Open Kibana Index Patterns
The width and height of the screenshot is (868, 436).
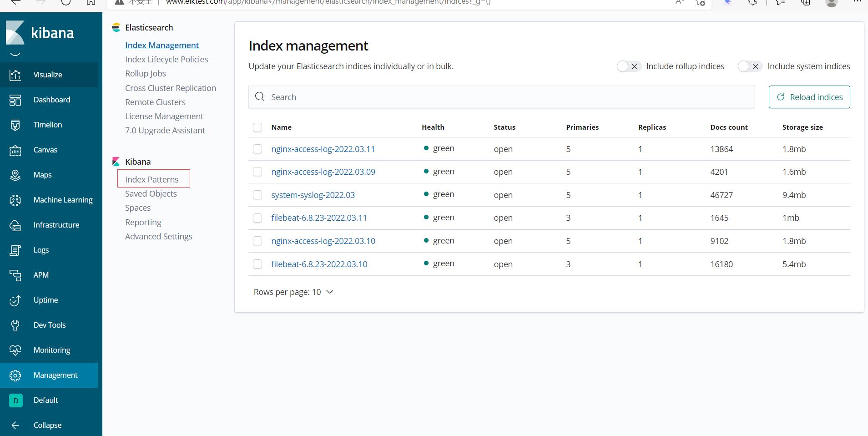[x=152, y=179]
